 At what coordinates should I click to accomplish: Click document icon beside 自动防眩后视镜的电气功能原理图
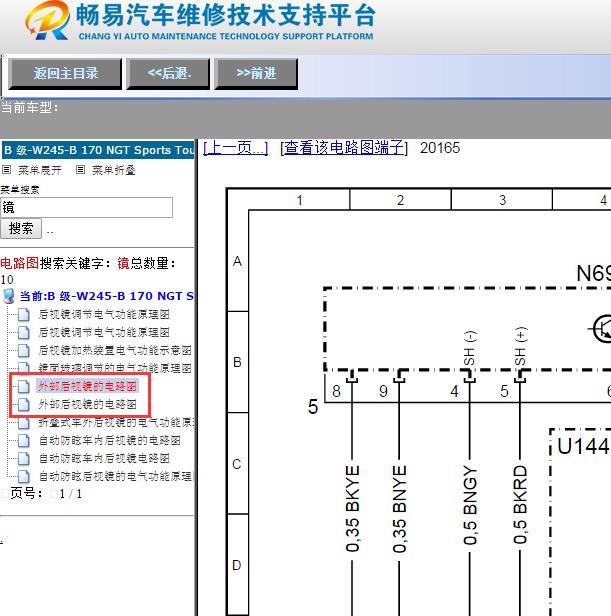tap(24, 477)
